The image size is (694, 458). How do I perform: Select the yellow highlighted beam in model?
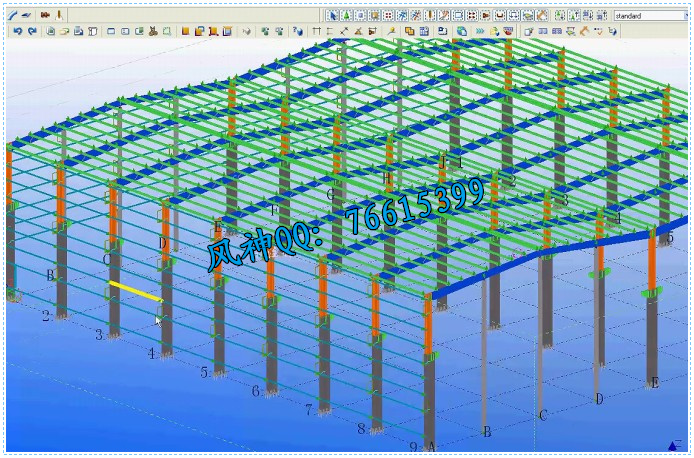pyautogui.click(x=134, y=291)
